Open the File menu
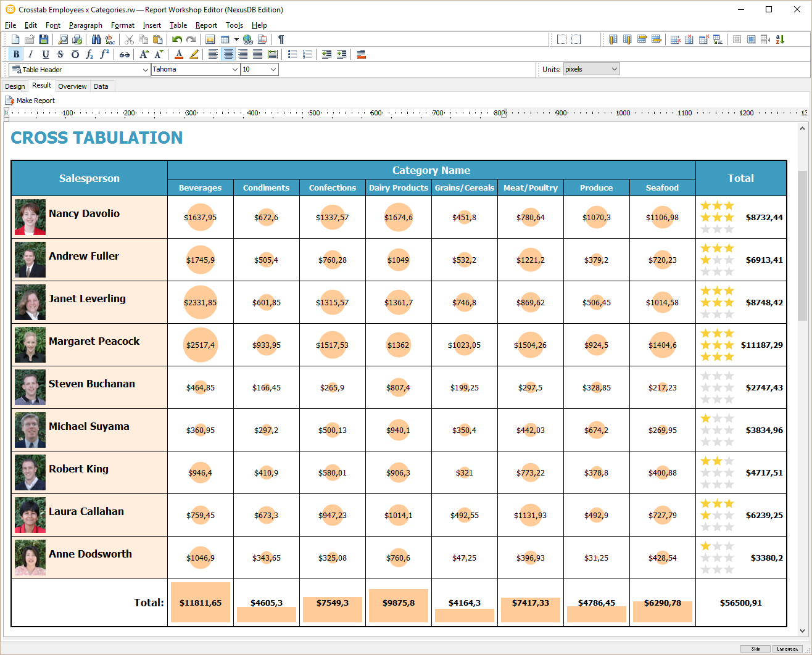 (x=10, y=25)
